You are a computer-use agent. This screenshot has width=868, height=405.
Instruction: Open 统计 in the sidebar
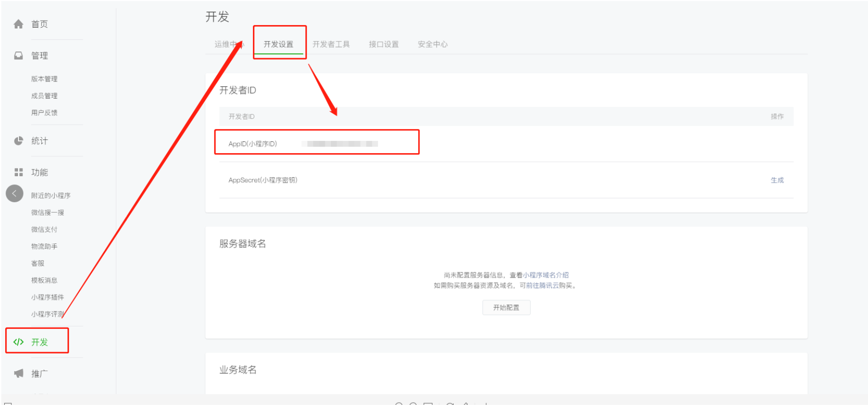[40, 141]
